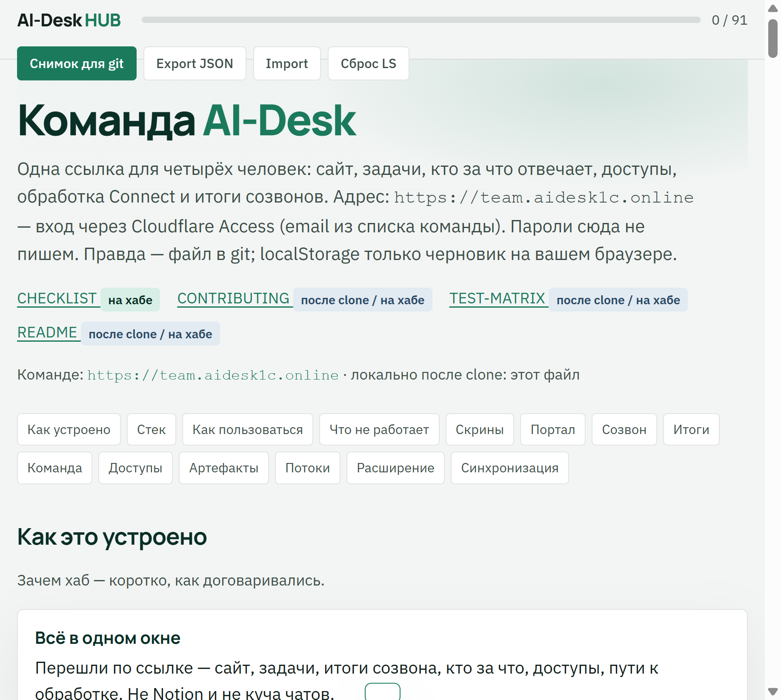
Task: Jump to Потоки section
Action: click(x=308, y=468)
